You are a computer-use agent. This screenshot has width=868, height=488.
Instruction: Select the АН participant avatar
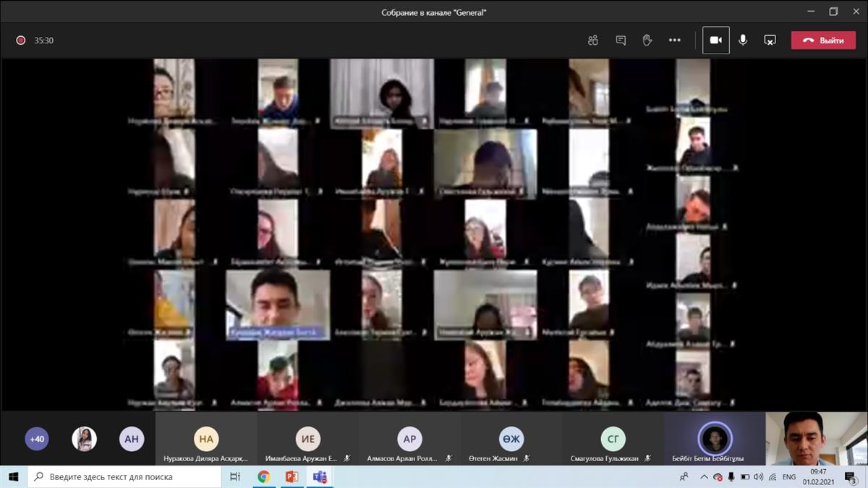click(x=132, y=439)
